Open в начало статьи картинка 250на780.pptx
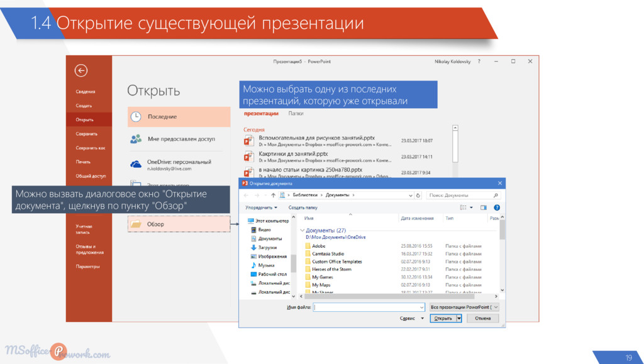 click(x=338, y=172)
